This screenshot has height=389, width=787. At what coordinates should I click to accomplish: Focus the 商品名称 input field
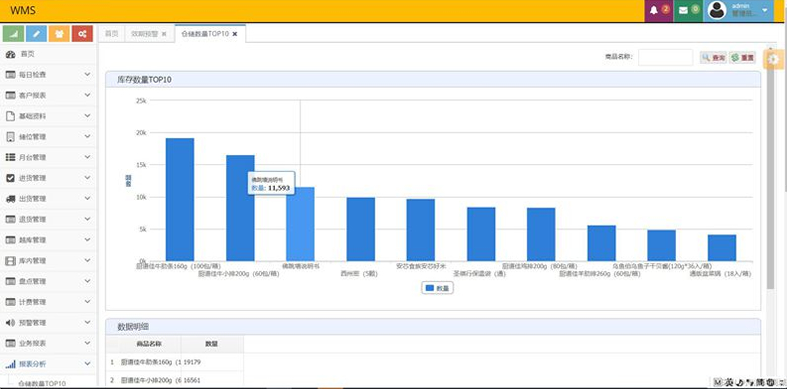coord(666,57)
